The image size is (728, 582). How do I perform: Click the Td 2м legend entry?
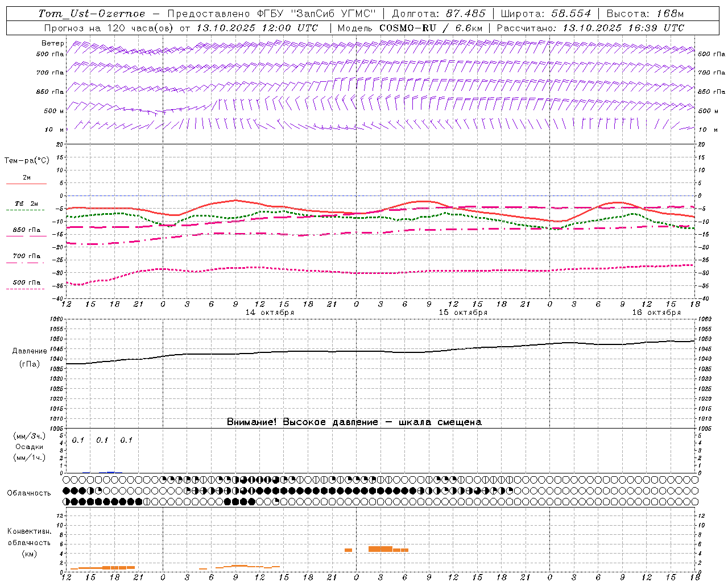coord(27,203)
